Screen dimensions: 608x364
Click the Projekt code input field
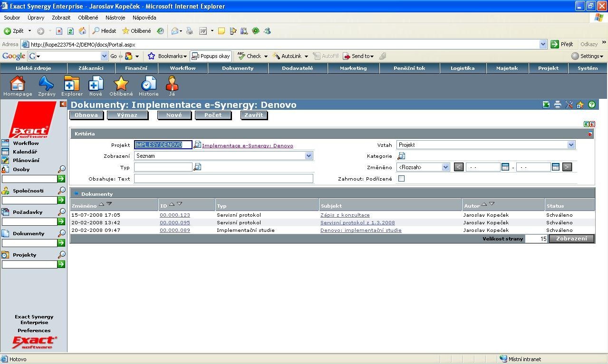click(x=163, y=145)
